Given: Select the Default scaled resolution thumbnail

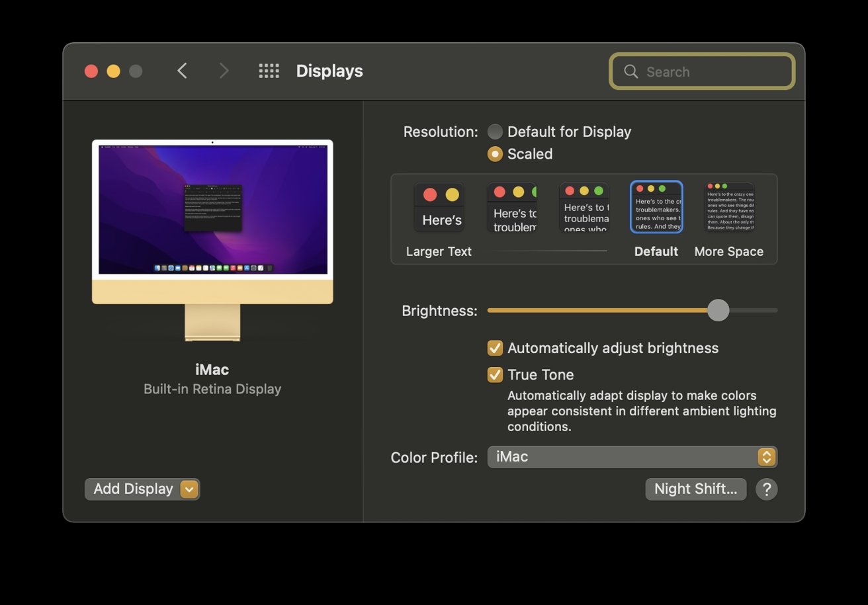Looking at the screenshot, I should (656, 207).
